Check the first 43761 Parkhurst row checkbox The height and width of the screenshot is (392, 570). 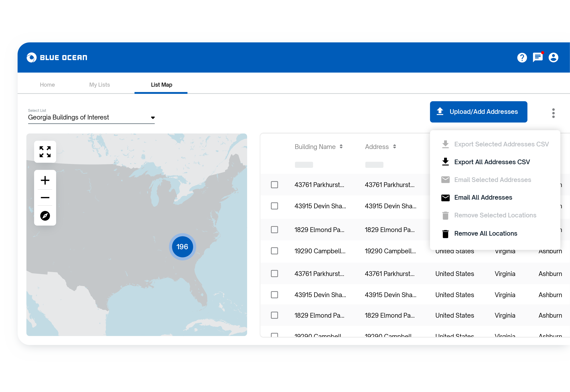point(274,185)
